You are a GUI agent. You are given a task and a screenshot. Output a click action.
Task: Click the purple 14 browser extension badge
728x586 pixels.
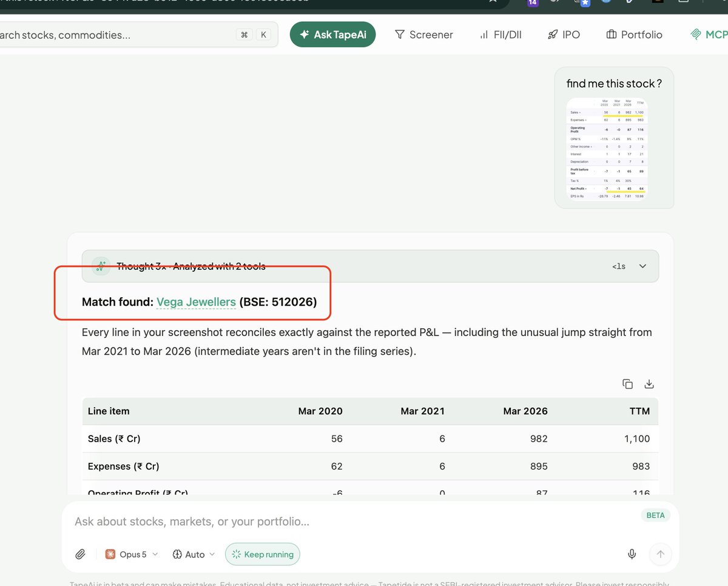click(533, 3)
